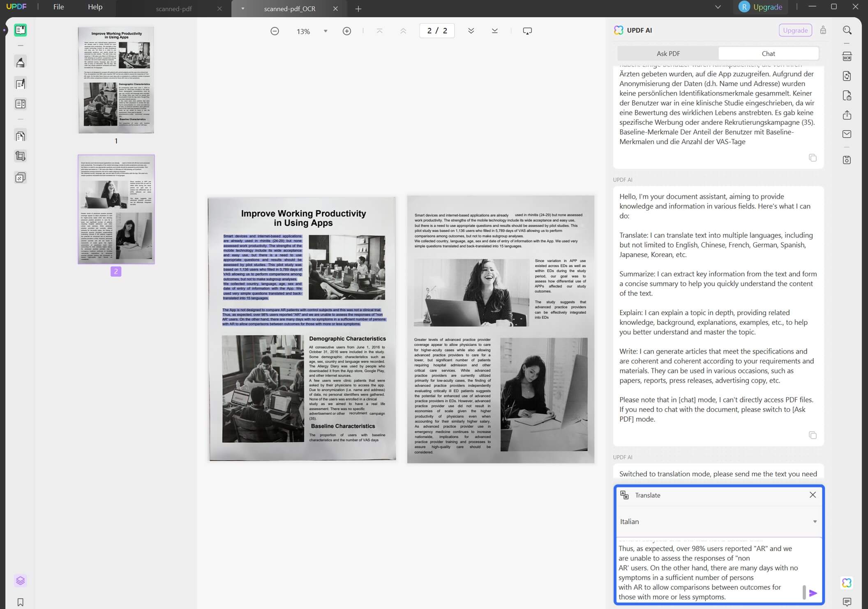The image size is (868, 609).
Task: Open the zoom percentage dropdown
Action: tap(325, 31)
